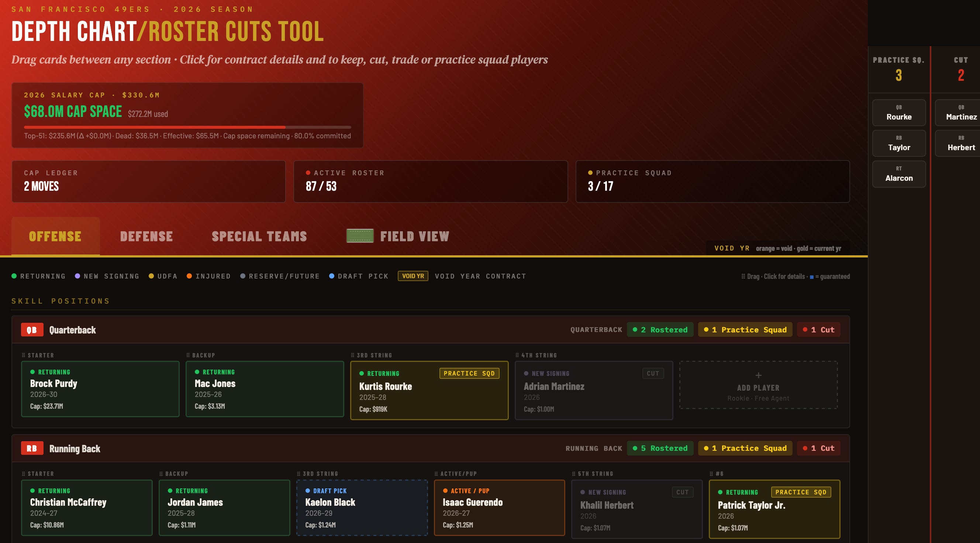
Task: Click drag handle beside QB Backup label
Action: [x=188, y=355]
